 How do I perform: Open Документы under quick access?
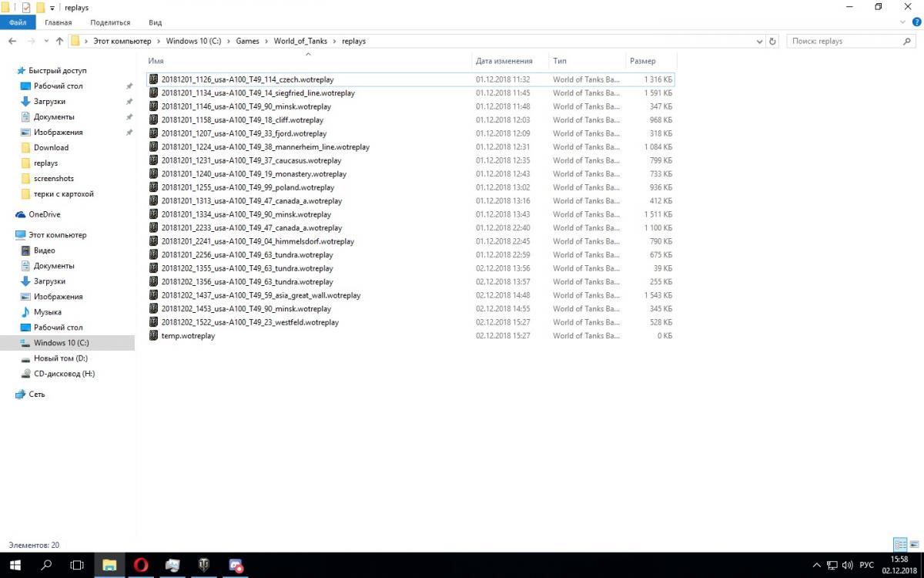click(x=54, y=116)
